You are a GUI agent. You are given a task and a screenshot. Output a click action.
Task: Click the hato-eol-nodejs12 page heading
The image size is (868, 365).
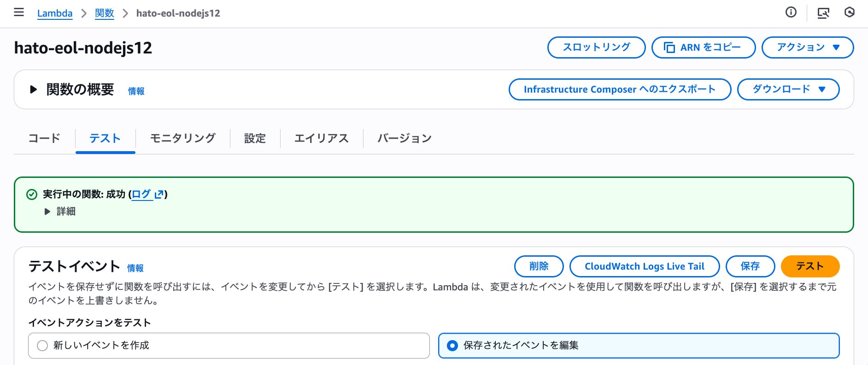(83, 48)
